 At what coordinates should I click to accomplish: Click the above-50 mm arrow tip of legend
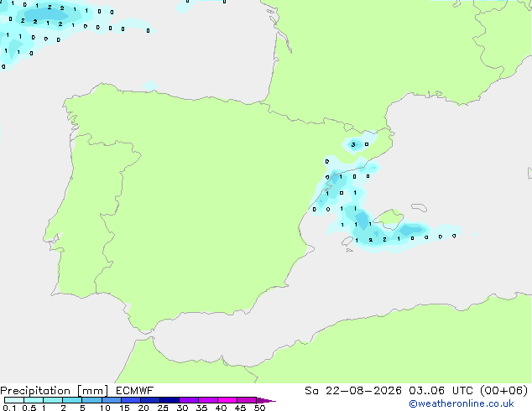(266, 400)
